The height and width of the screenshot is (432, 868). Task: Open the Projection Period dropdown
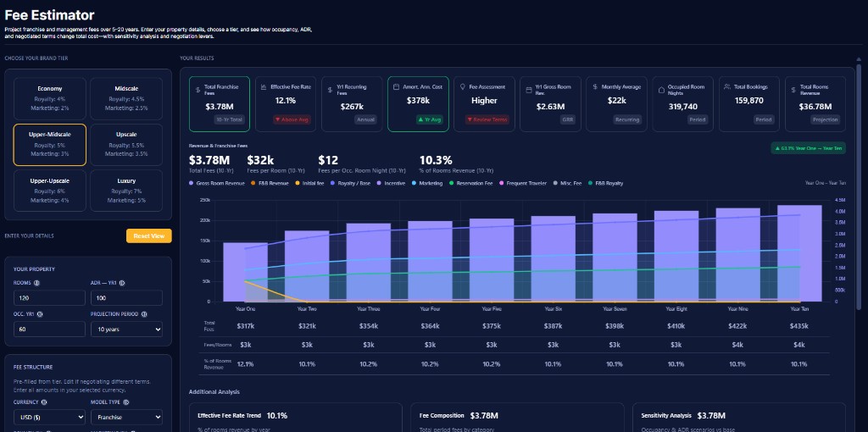coord(127,330)
